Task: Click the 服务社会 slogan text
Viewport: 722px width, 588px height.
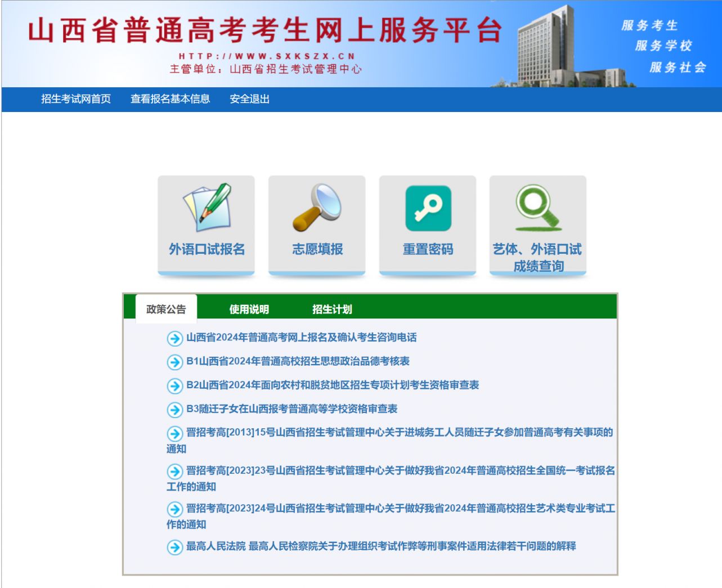Action: [x=678, y=68]
